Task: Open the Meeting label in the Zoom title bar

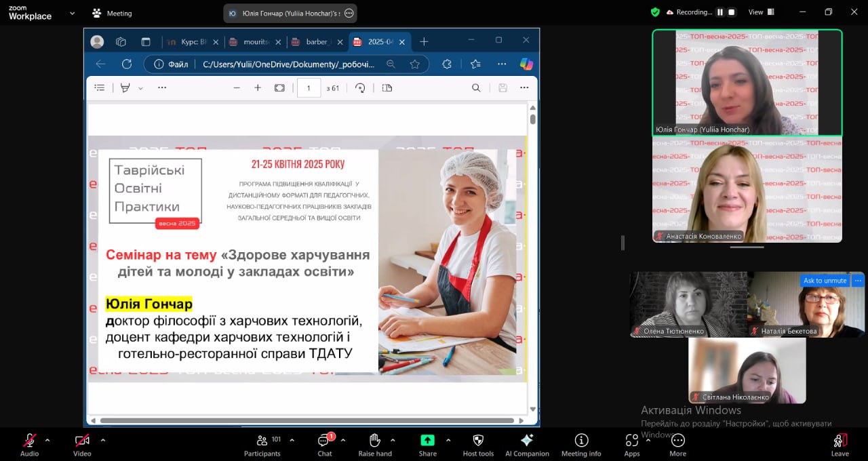Action: point(113,13)
